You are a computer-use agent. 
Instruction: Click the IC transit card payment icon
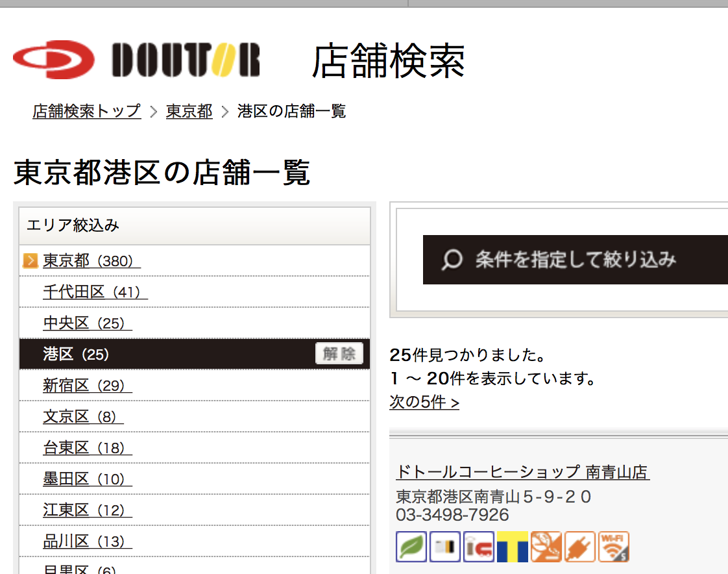click(479, 547)
